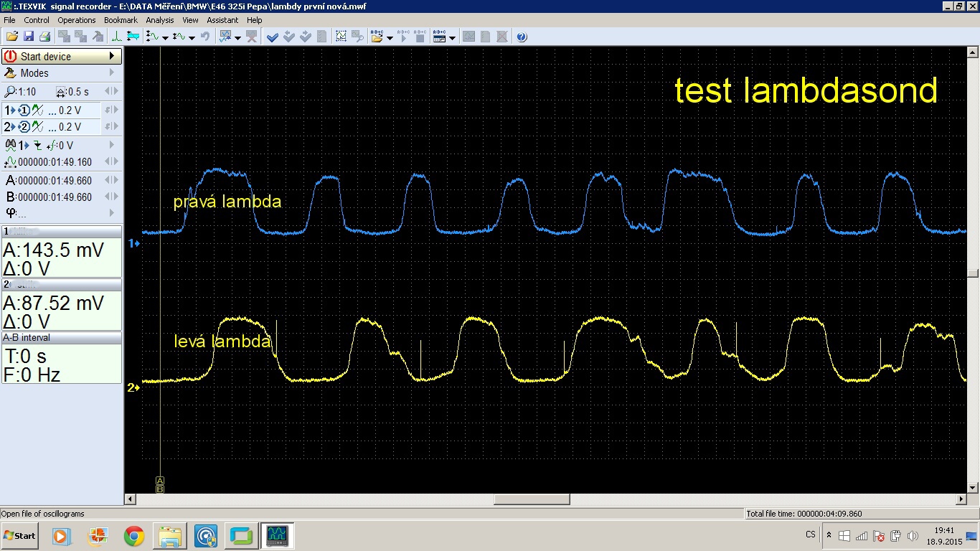Toggle channel 1 enable octagon icon
Image resolution: width=980 pixels, height=551 pixels.
[x=24, y=110]
